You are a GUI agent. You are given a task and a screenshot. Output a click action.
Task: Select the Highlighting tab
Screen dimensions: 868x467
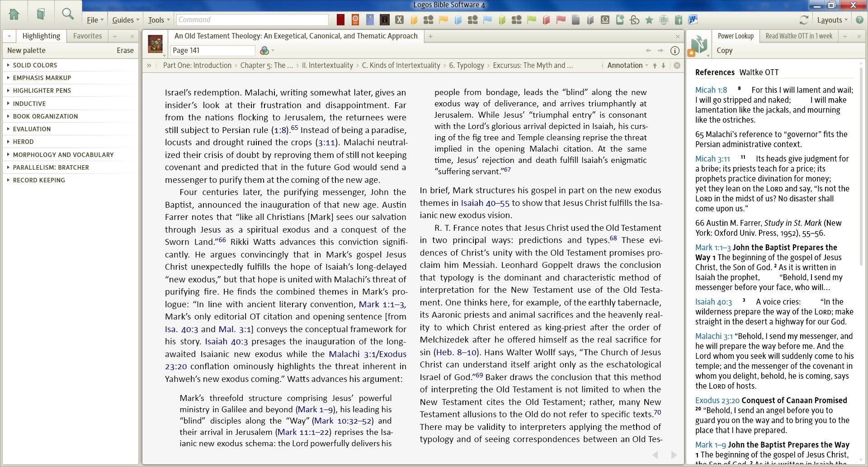pos(41,36)
